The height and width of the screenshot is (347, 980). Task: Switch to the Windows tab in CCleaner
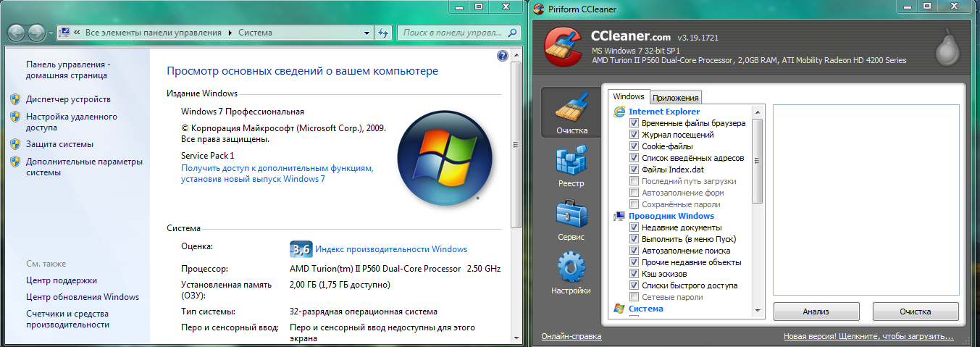pyautogui.click(x=628, y=96)
